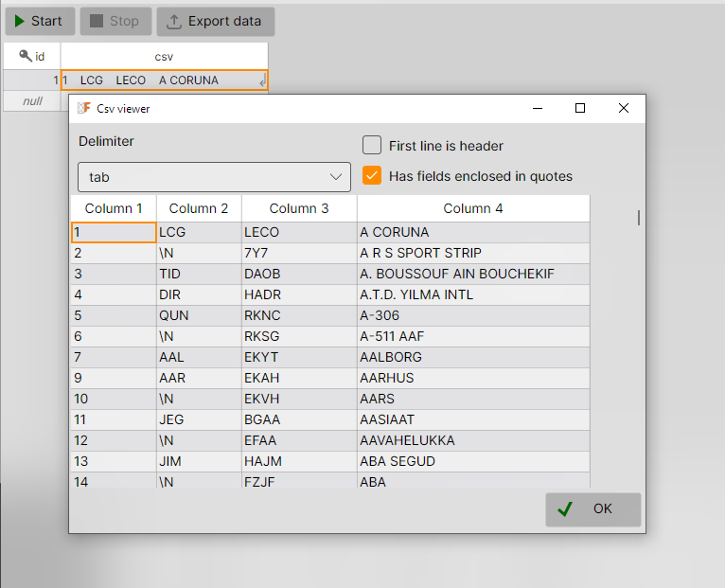Select the JEG cell

tap(199, 419)
